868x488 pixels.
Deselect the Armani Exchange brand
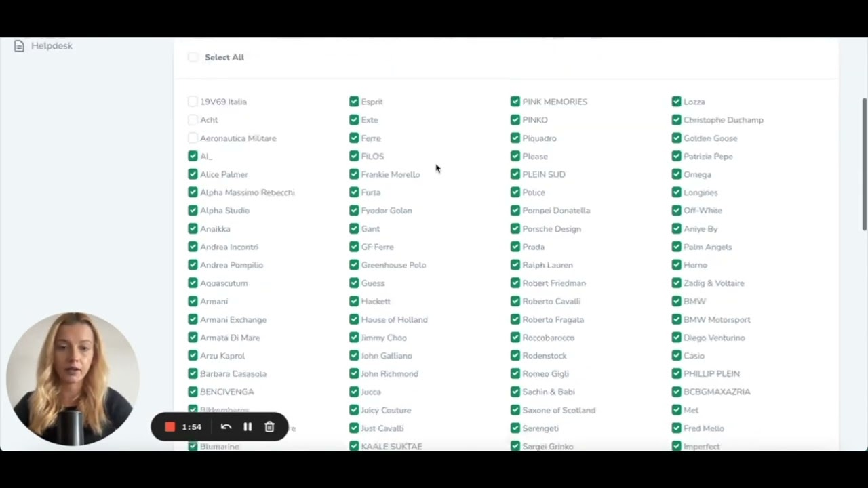[x=193, y=319]
